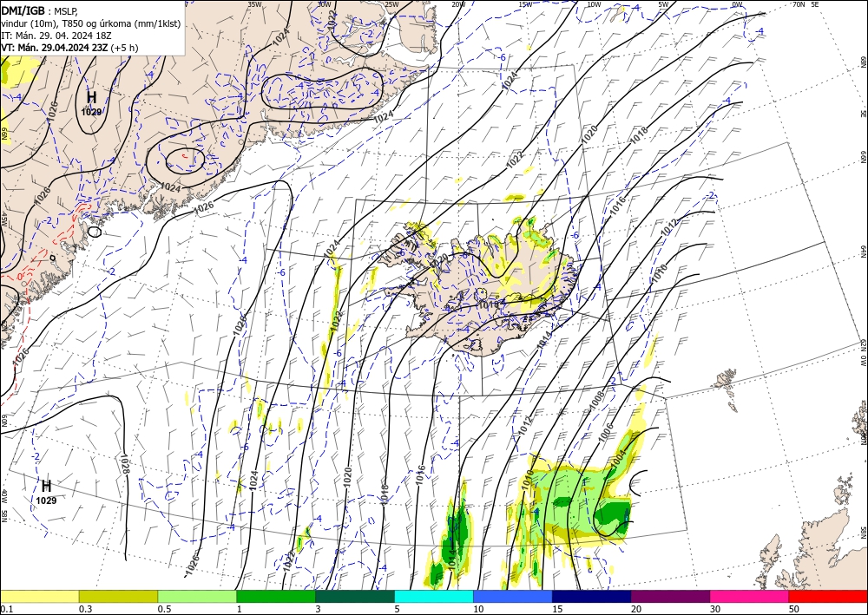Click the '1028' isobar label
Screen dimensions: 868x615
[124, 463]
